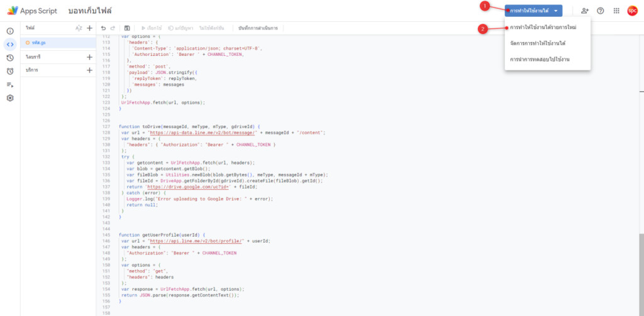Open Project History clock-arrow icon
Viewport: 644px width, 316px height.
[x=10, y=58]
